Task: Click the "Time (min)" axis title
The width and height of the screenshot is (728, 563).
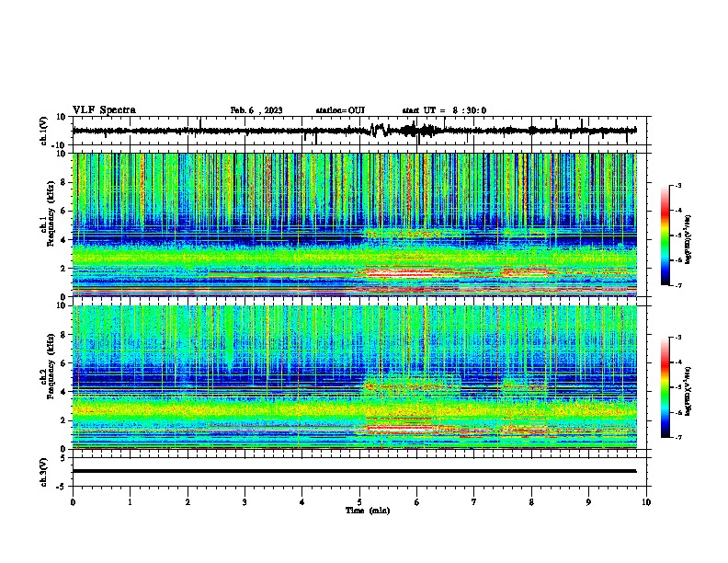Action: [x=368, y=511]
